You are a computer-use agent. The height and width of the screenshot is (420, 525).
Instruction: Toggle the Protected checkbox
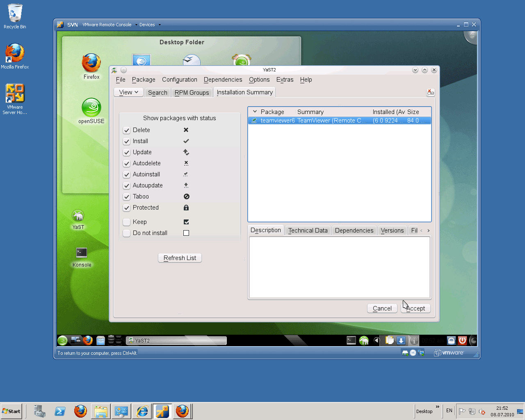[127, 208]
